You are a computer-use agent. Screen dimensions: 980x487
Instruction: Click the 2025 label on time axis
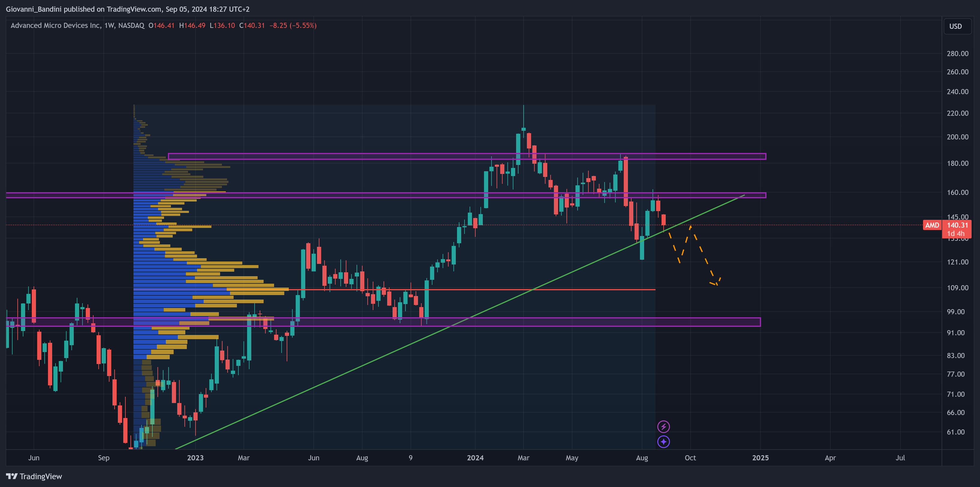click(760, 458)
